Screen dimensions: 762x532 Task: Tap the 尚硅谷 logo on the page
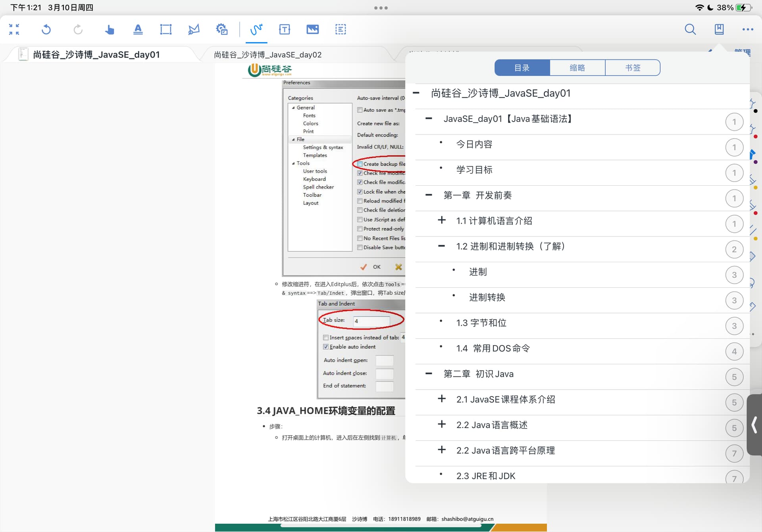[x=270, y=70]
